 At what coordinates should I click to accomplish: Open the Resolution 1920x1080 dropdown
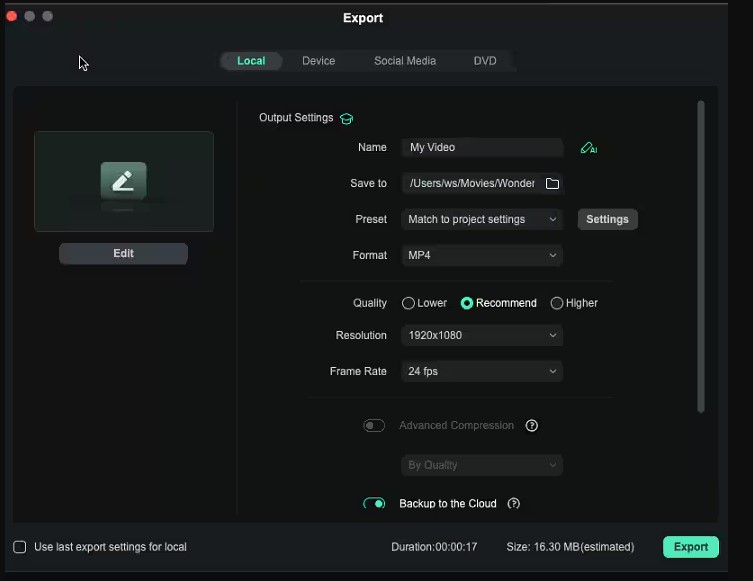tap(482, 335)
